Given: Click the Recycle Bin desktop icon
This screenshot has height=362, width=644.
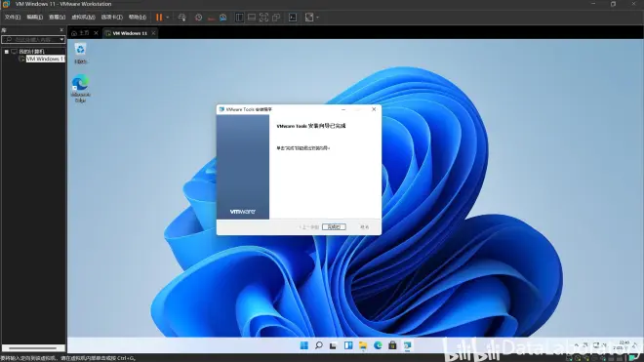Looking at the screenshot, I should 80,54.
